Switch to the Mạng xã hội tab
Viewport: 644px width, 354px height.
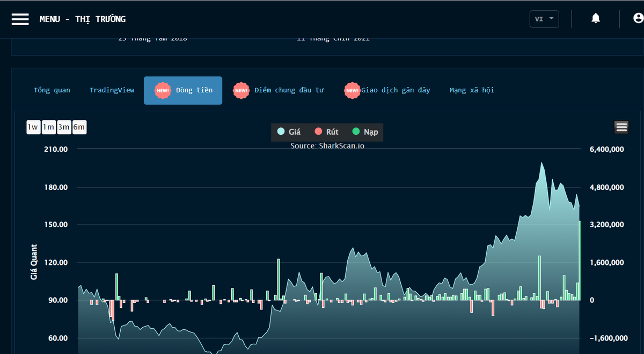pos(472,90)
